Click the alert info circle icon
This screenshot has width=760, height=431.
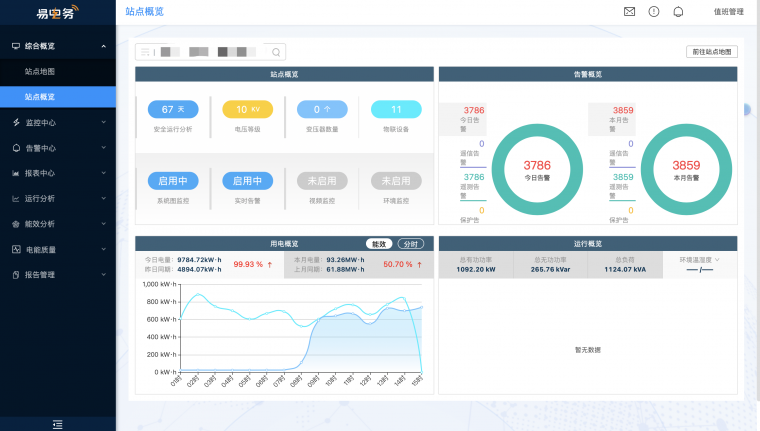(654, 12)
